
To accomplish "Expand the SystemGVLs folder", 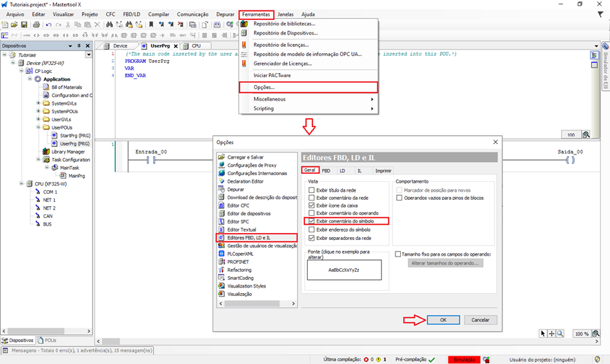I will pos(39,103).
